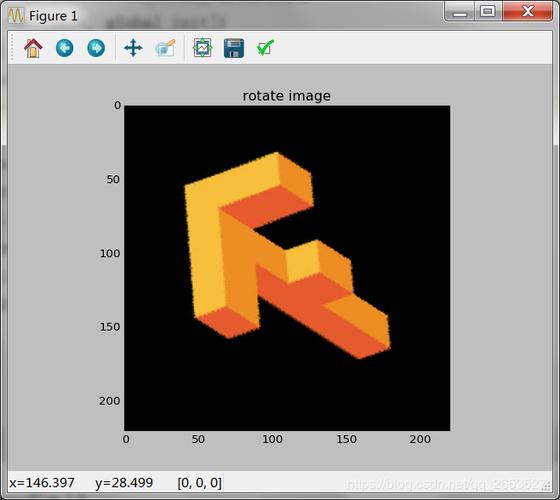Go back to previous view arrow
The height and width of the screenshot is (500, 560).
coord(65,48)
